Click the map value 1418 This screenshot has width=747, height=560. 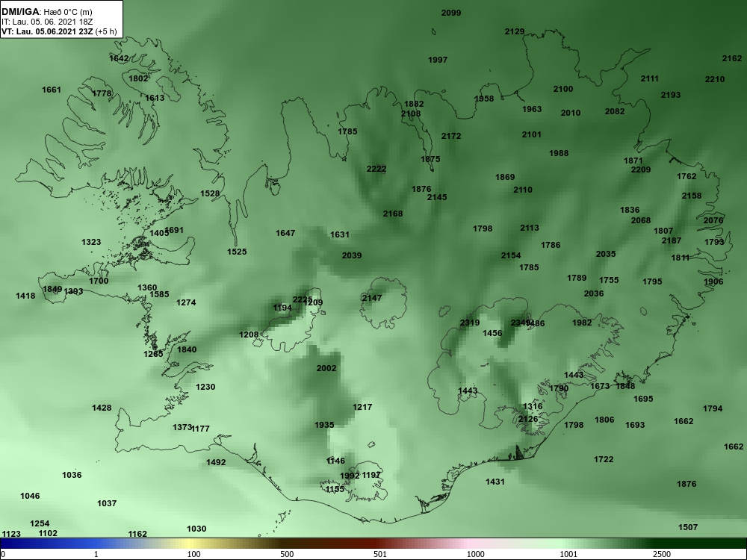pos(25,296)
